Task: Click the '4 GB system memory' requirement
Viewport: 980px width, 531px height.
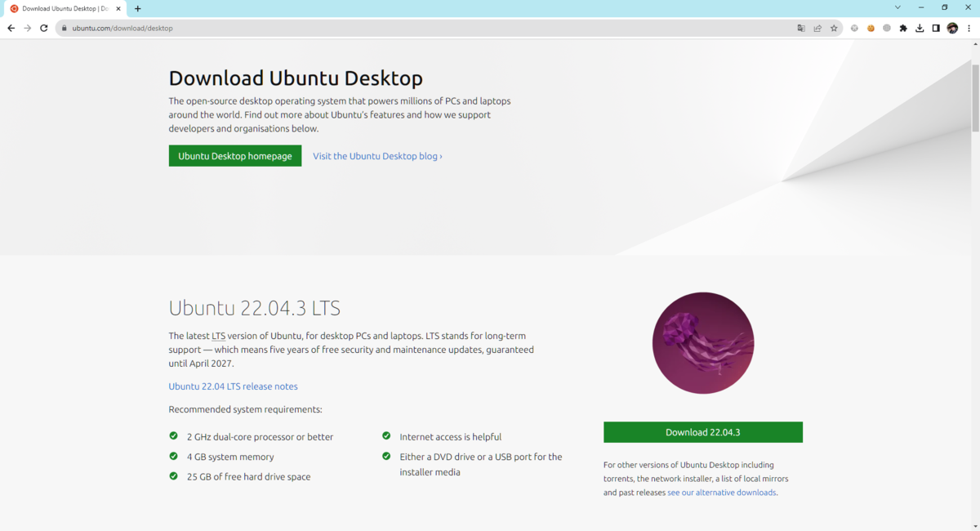Action: [230, 457]
